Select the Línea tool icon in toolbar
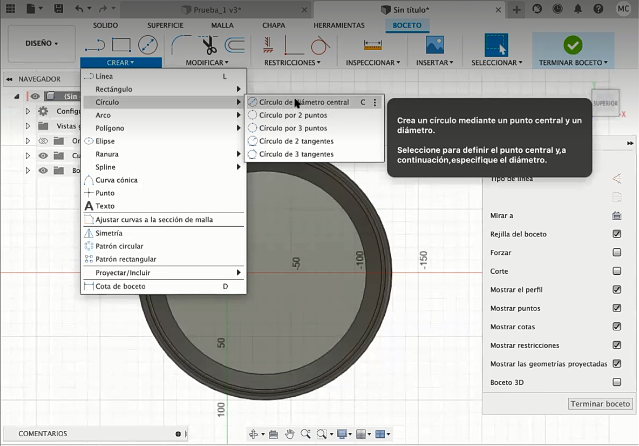The height and width of the screenshot is (446, 639). pyautogui.click(x=95, y=44)
